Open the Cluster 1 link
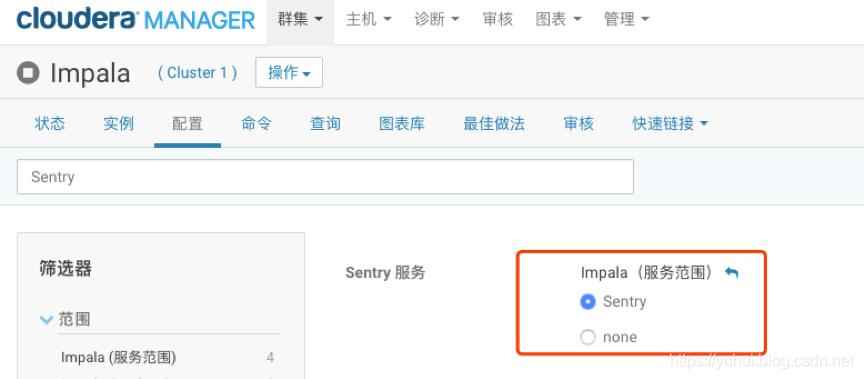The width and height of the screenshot is (864, 379). [x=197, y=73]
